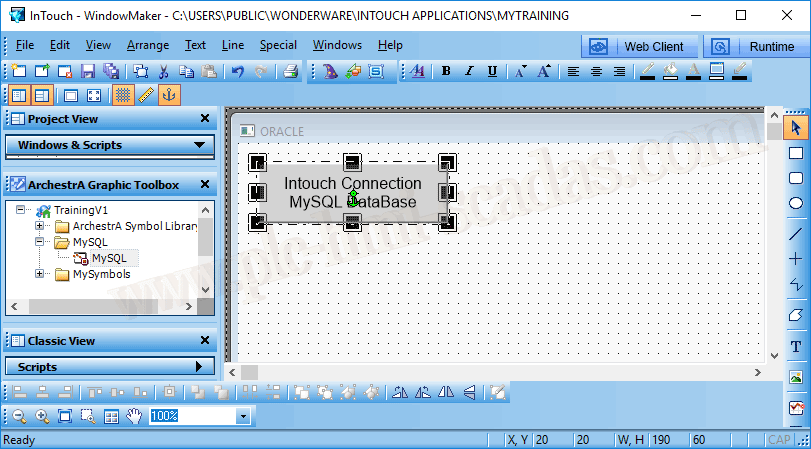Open the fill color swatch
This screenshot has height=449, width=811.
pyautogui.click(x=670, y=71)
